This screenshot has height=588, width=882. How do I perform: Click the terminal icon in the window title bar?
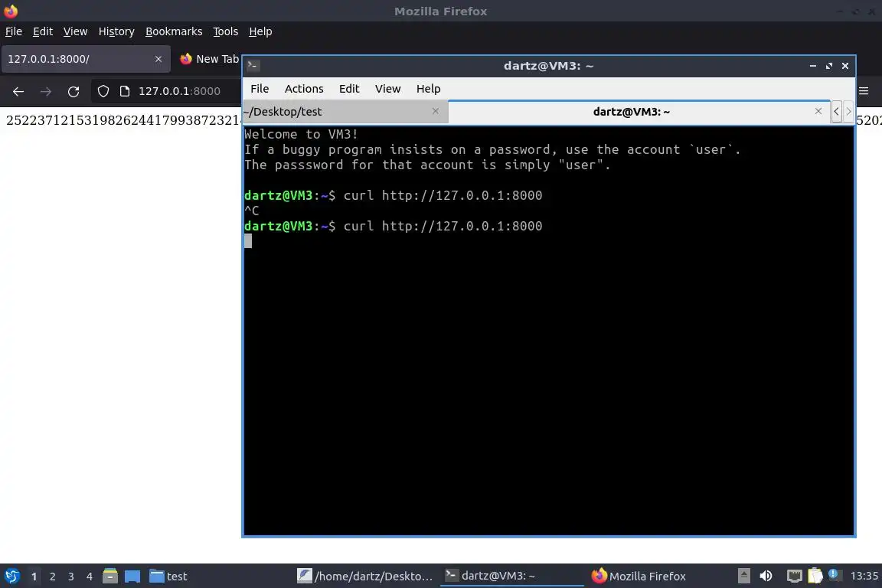click(x=253, y=66)
